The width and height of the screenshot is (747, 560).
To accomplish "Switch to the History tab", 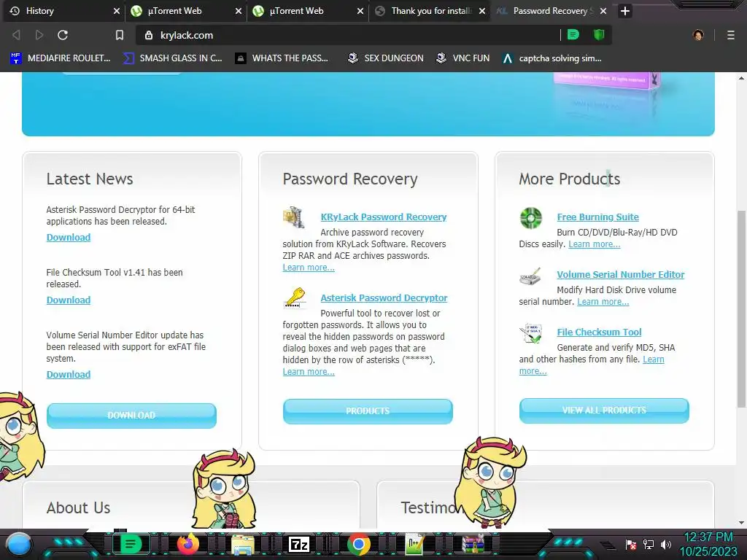I will click(x=64, y=11).
